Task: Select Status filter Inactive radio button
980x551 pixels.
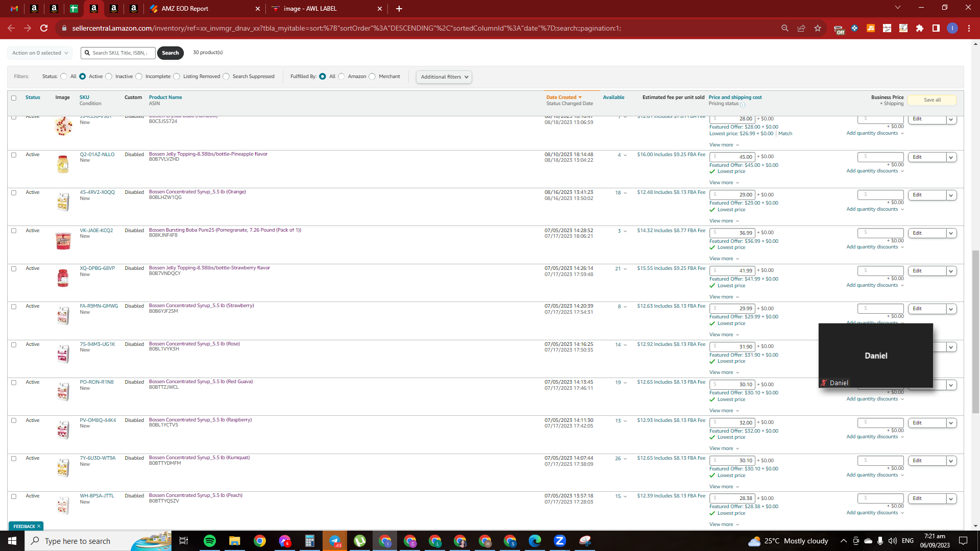Action: tap(109, 77)
